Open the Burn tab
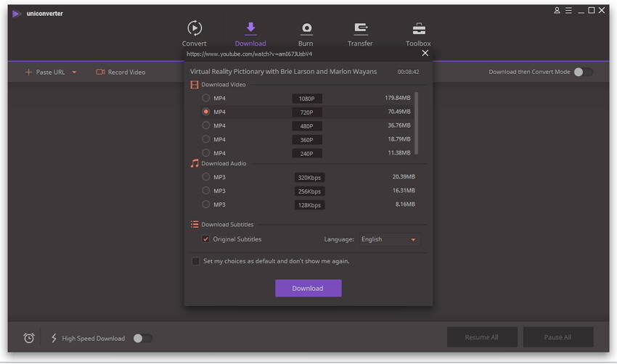The width and height of the screenshot is (617, 364). pos(306,34)
